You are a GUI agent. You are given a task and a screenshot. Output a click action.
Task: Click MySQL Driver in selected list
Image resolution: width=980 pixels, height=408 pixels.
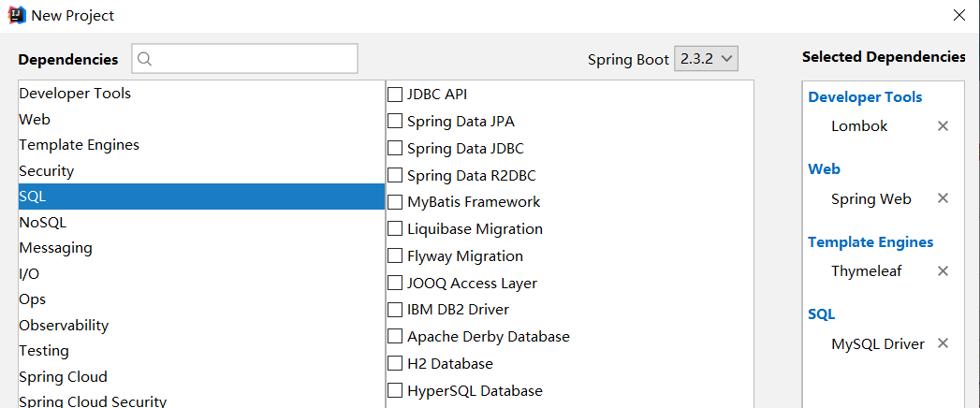(877, 343)
